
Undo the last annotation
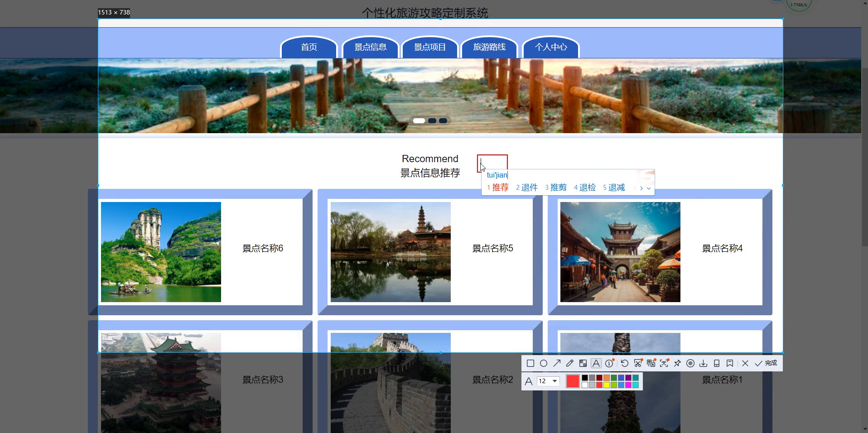(x=625, y=363)
